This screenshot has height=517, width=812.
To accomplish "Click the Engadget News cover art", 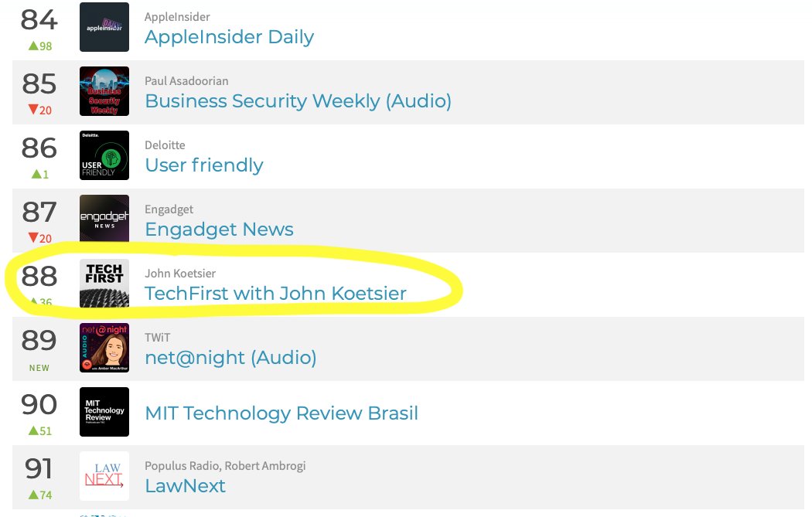I will (x=104, y=219).
